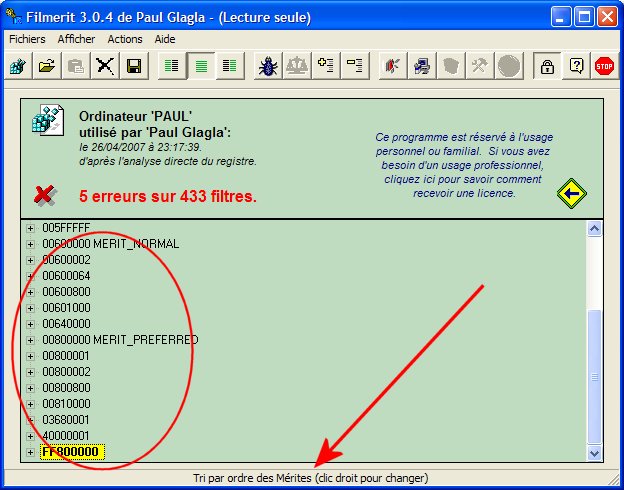Screen dimensions: 624x490
Task: Expand the 00800001 tree node
Action: (x=30, y=356)
